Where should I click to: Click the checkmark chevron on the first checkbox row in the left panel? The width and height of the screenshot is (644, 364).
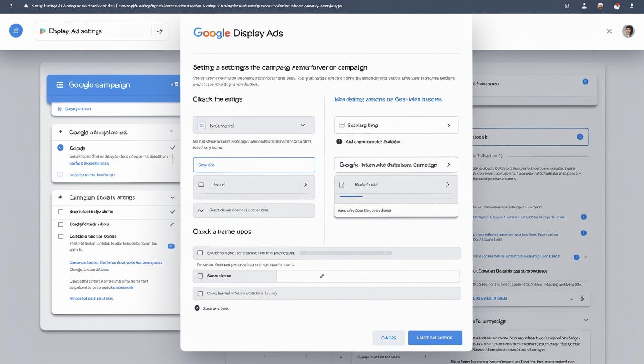(x=172, y=212)
